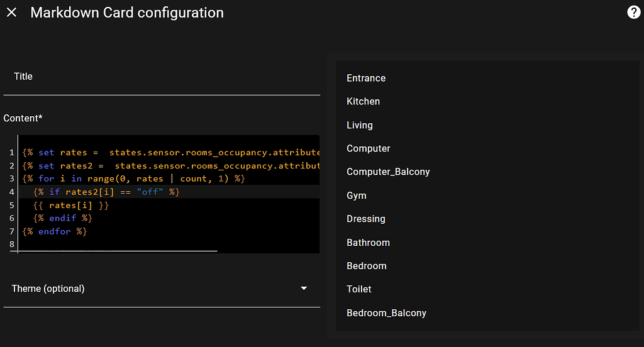Click the rates2 code line 2
Viewport: 644px width, 347px height.
171,165
